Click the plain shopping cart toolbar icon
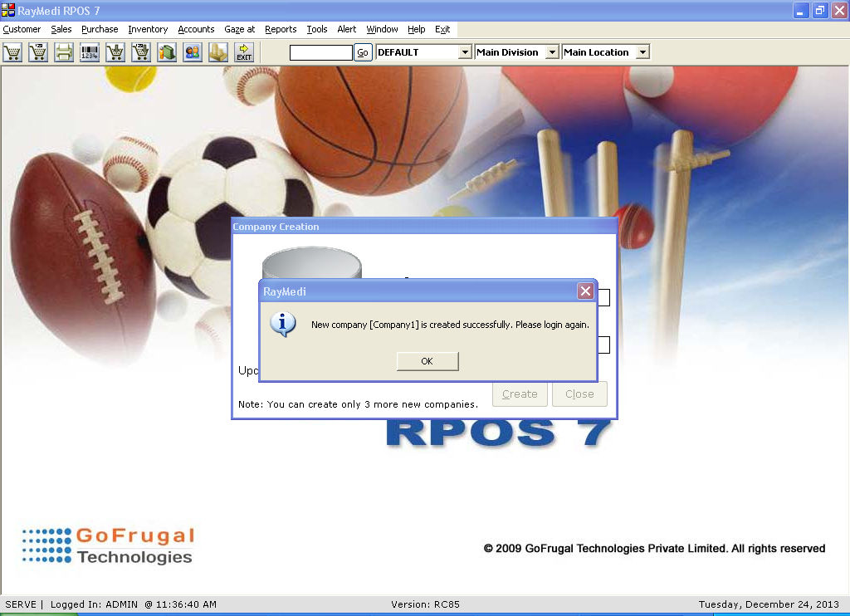 (12, 52)
